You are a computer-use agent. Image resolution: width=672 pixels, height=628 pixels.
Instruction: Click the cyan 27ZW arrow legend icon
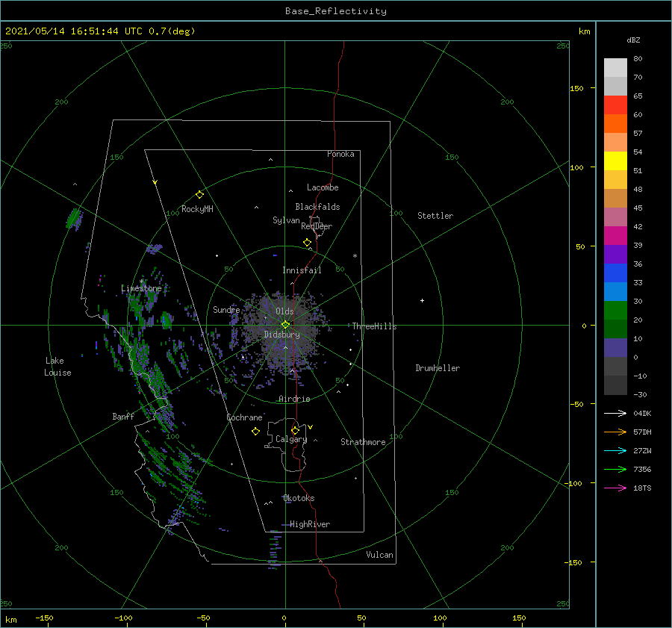click(x=615, y=450)
